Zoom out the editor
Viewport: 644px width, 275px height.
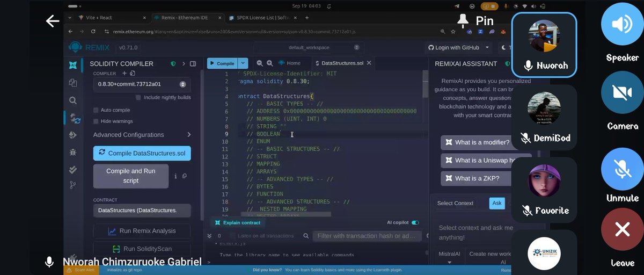260,63
